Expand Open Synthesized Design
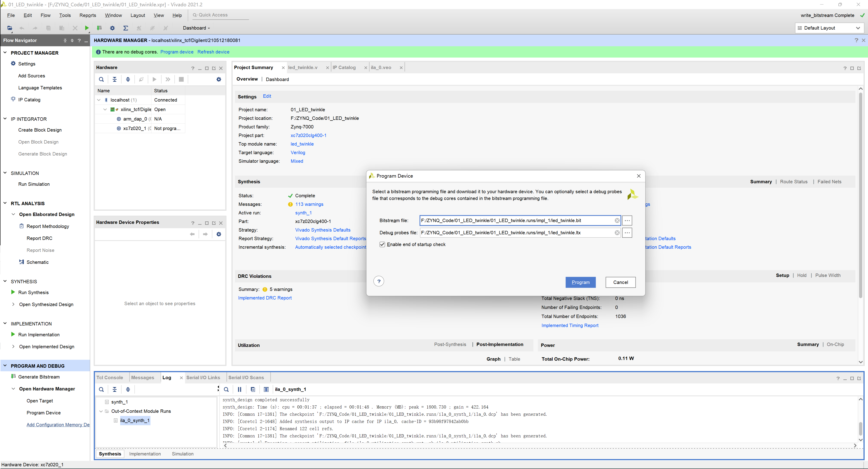The width and height of the screenshot is (868, 469). (x=13, y=304)
